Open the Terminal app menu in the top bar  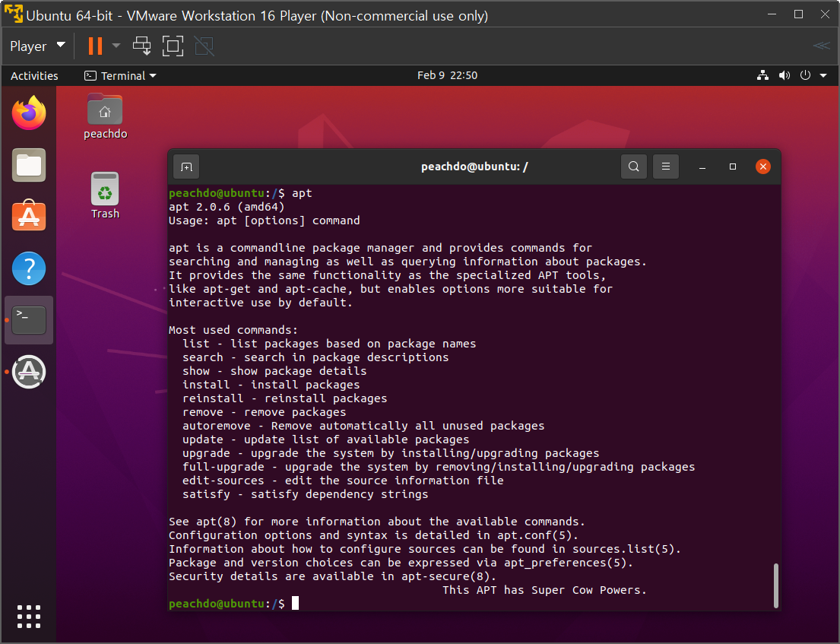tap(121, 75)
